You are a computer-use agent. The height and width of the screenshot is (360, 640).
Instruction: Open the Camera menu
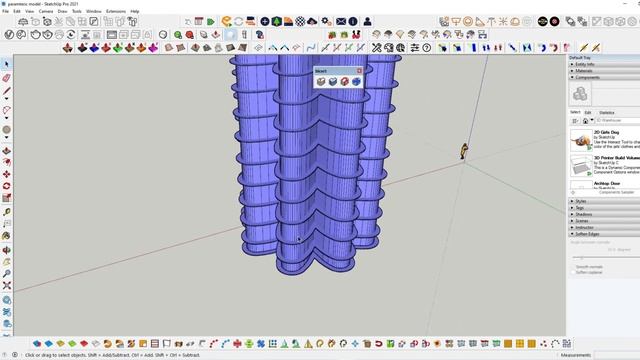[x=46, y=11]
